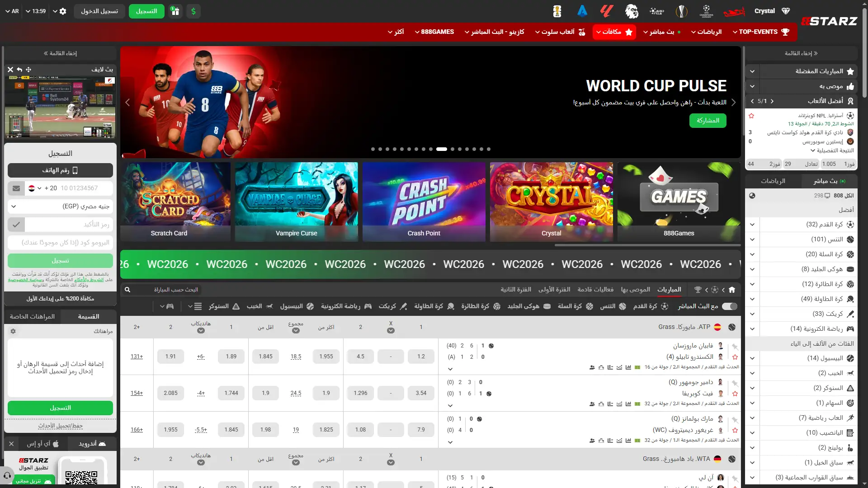Pin the مارك بولمانز match
868x488 pixels.
735,420
